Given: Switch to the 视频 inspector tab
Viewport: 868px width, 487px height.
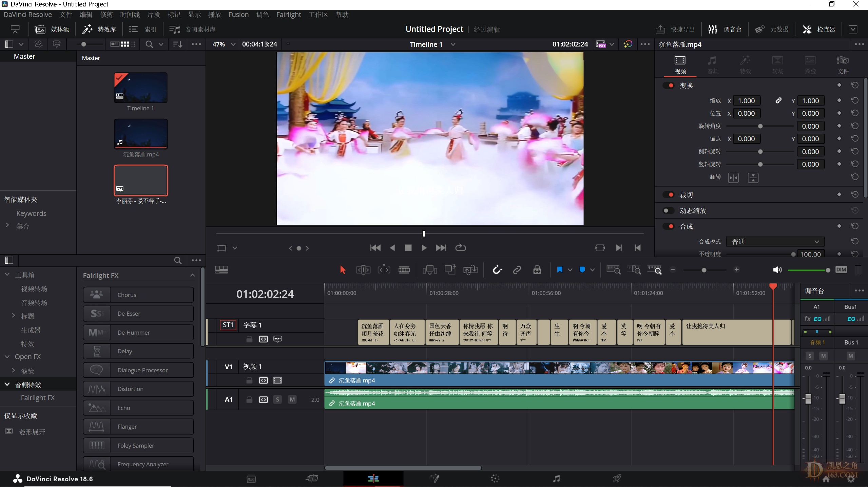Looking at the screenshot, I should [x=680, y=65].
